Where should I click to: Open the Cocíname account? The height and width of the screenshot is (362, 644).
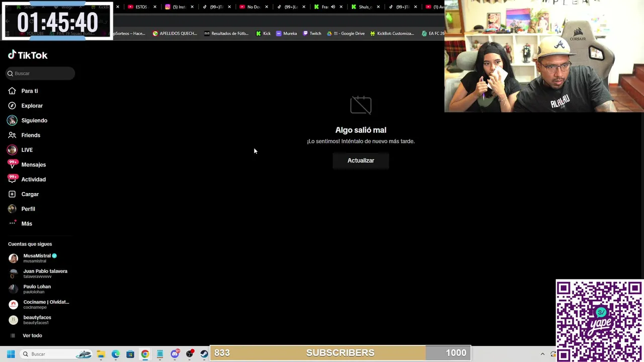coord(40,304)
